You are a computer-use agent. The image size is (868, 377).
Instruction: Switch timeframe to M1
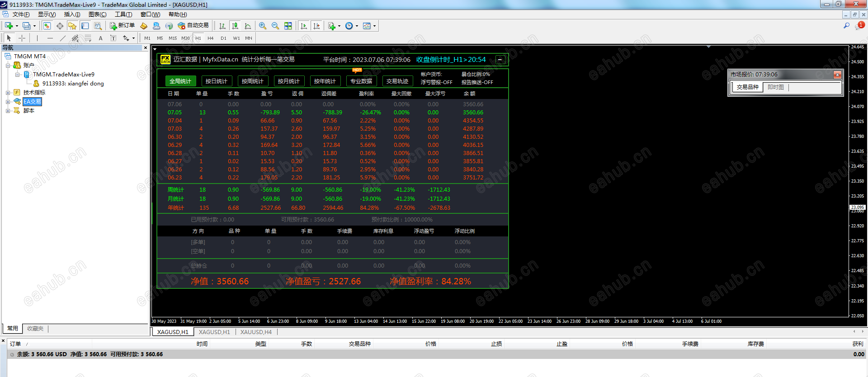(147, 38)
